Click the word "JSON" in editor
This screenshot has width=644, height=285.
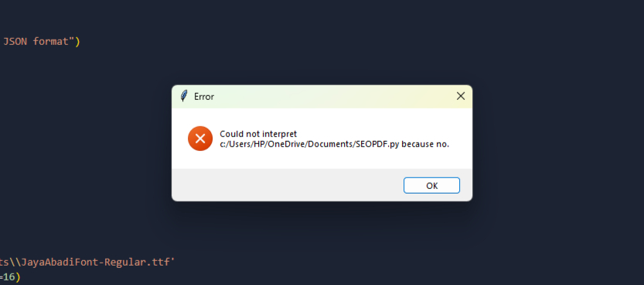[15, 42]
